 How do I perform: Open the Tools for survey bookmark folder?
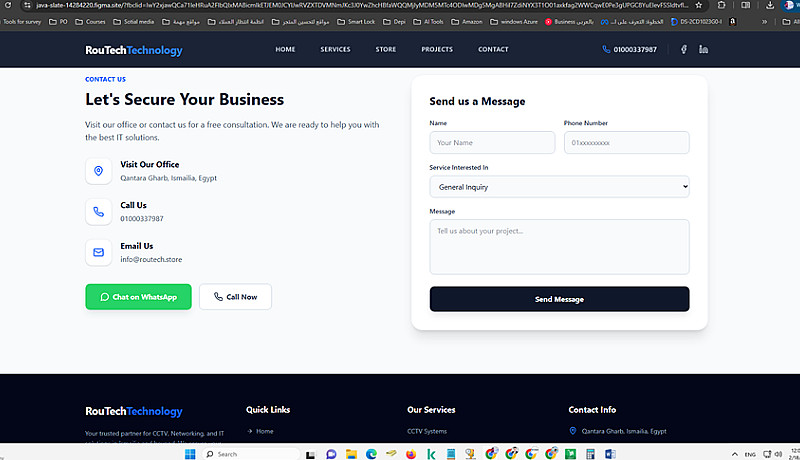coord(20,22)
